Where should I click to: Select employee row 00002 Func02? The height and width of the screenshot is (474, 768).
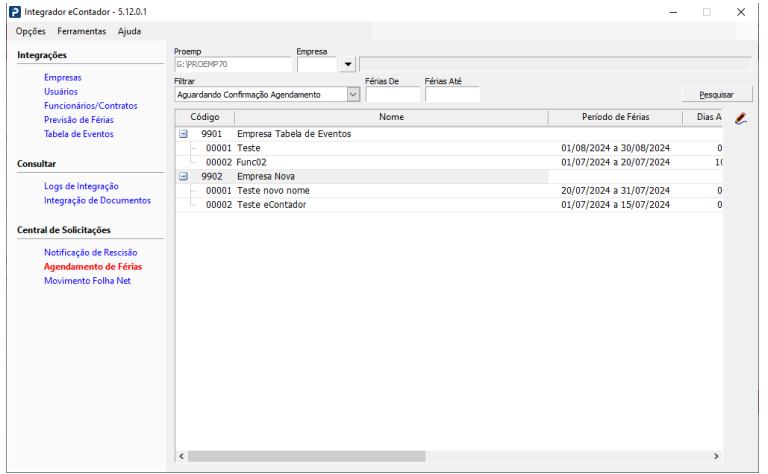449,162
